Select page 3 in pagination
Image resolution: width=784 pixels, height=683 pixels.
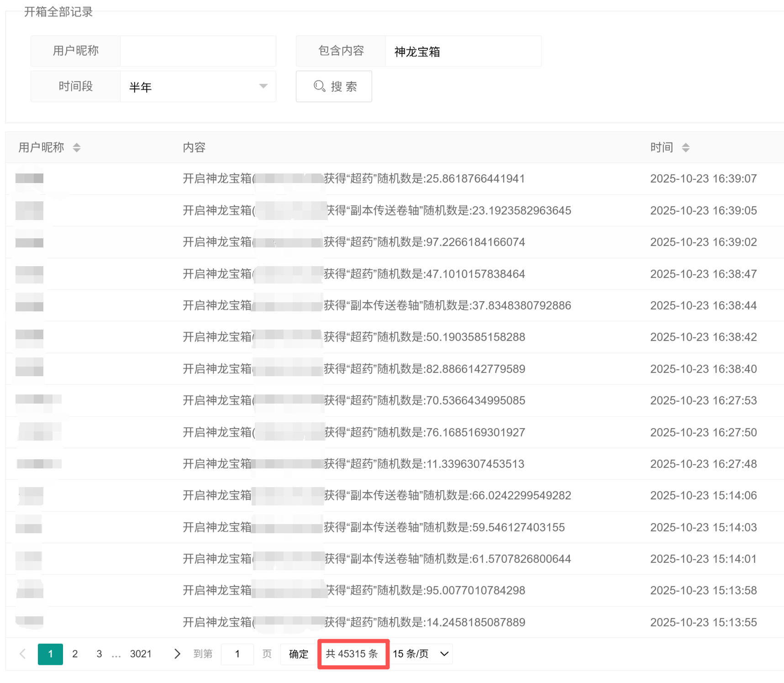click(99, 654)
